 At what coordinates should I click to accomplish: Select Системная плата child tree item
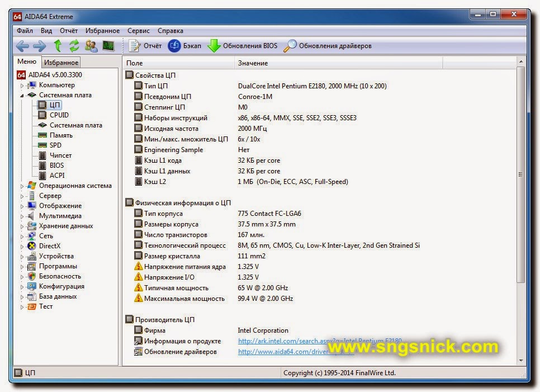76,125
